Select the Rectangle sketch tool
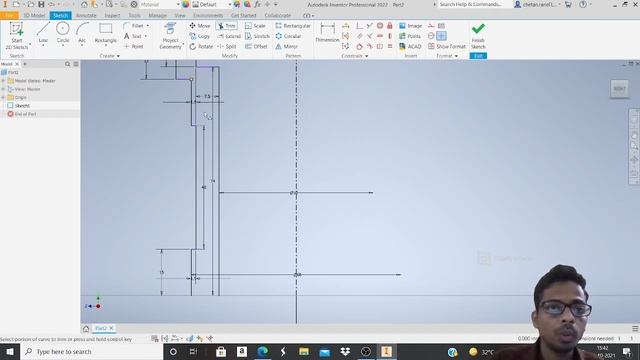This screenshot has height=360, width=640. coord(106,33)
